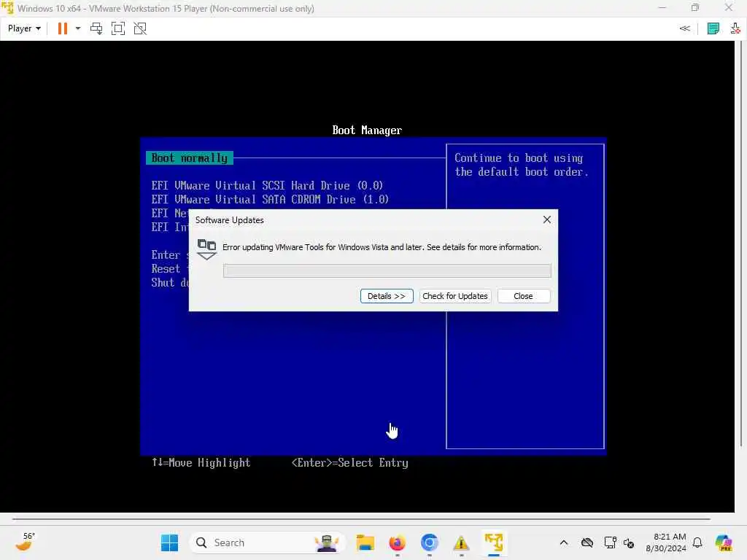This screenshot has width=747, height=560.
Task: Click Send Ctrl+Alt+Del toolbar icon
Action: pos(96,28)
